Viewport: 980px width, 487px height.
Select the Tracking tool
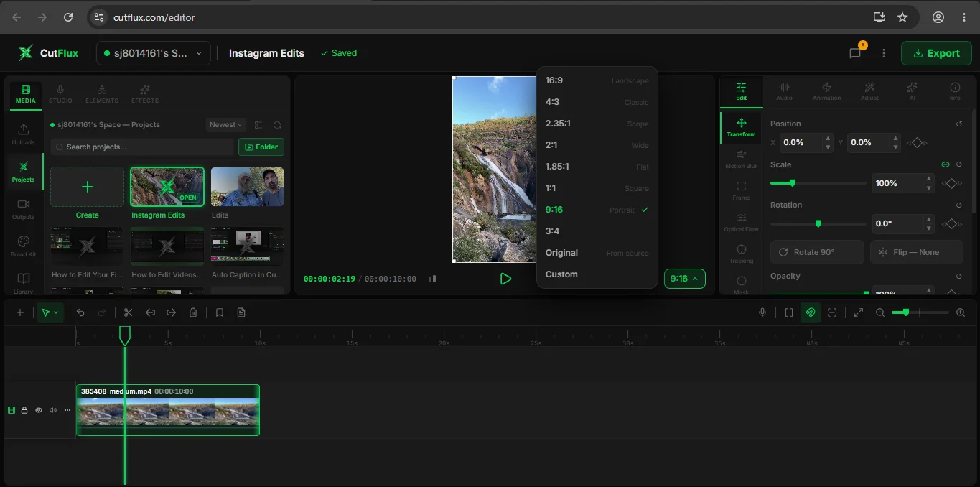tap(741, 254)
